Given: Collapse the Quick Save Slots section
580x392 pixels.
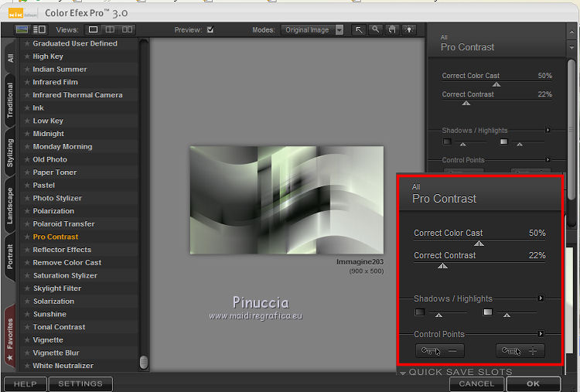Looking at the screenshot, I should 403,373.
